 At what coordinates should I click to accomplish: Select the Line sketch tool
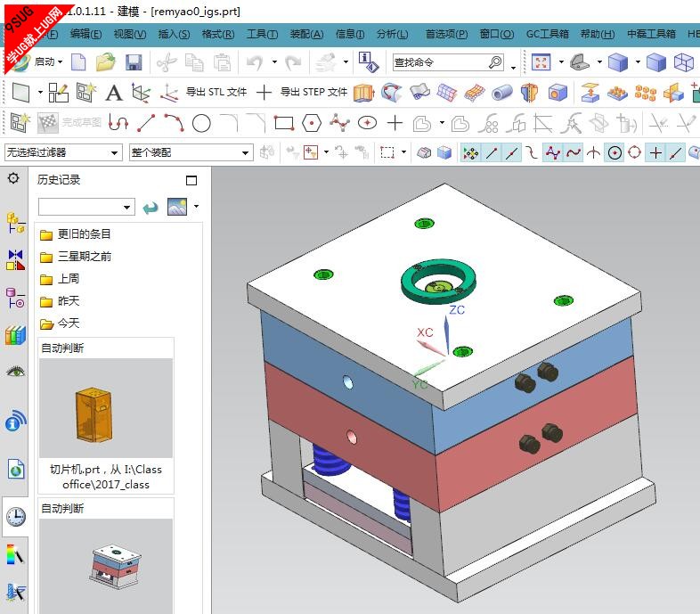[x=146, y=123]
